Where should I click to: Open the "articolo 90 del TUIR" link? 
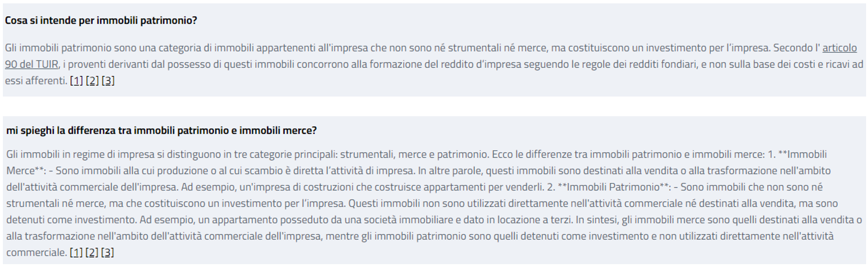[839, 48]
